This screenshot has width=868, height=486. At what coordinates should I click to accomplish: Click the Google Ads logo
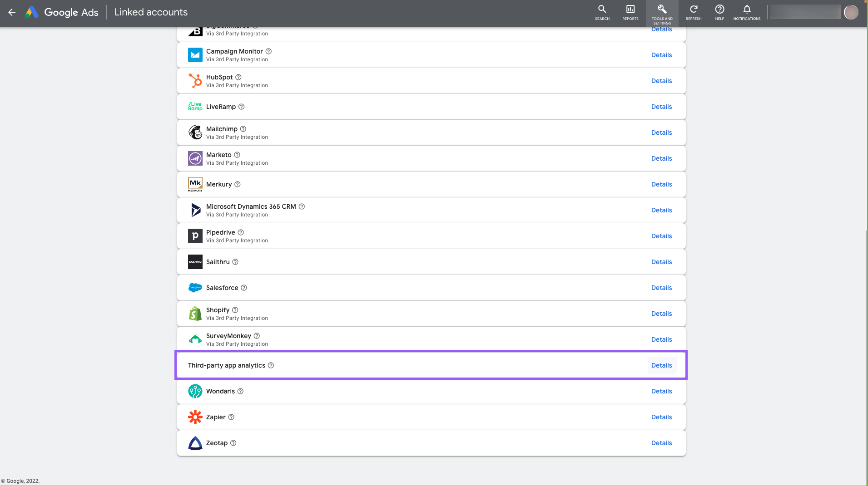pyautogui.click(x=62, y=12)
